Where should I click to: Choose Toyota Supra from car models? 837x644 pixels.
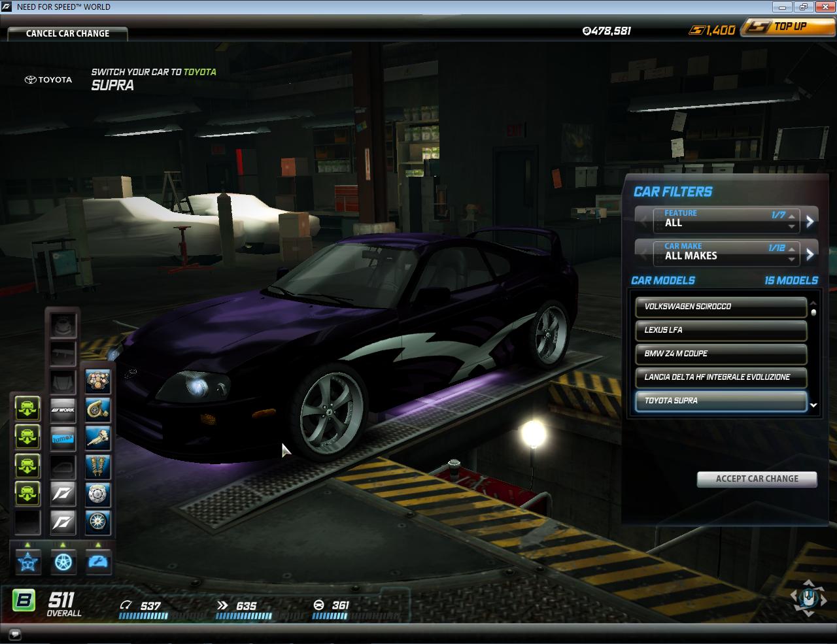[x=721, y=401]
